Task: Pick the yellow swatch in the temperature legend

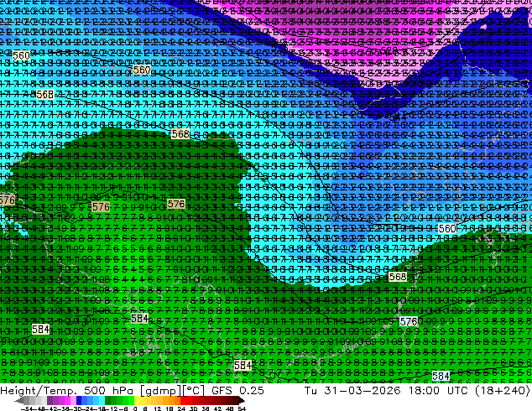Action: tap(137, 400)
